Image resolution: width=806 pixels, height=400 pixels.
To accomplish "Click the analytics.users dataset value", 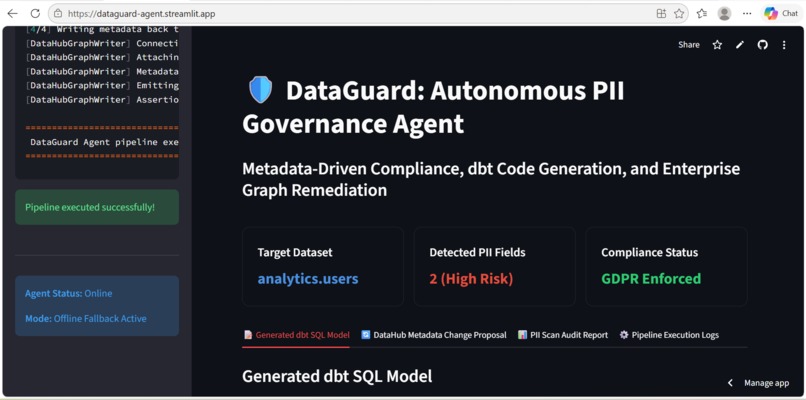I will 308,279.
